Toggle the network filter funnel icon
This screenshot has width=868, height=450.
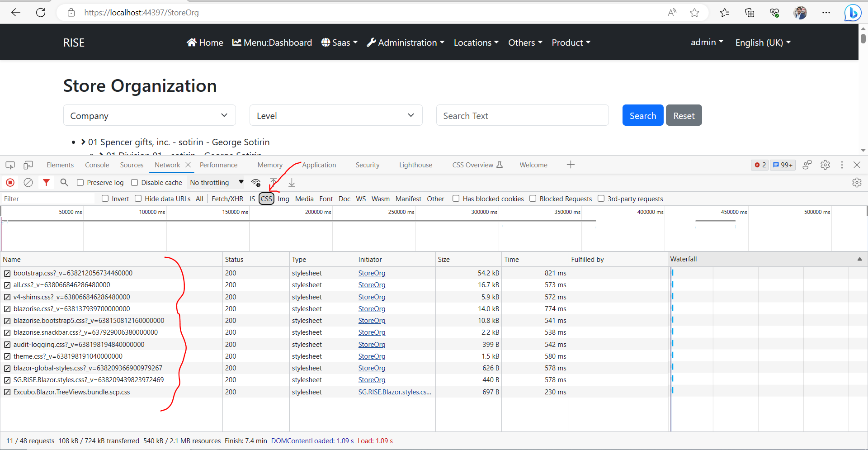[x=46, y=183]
